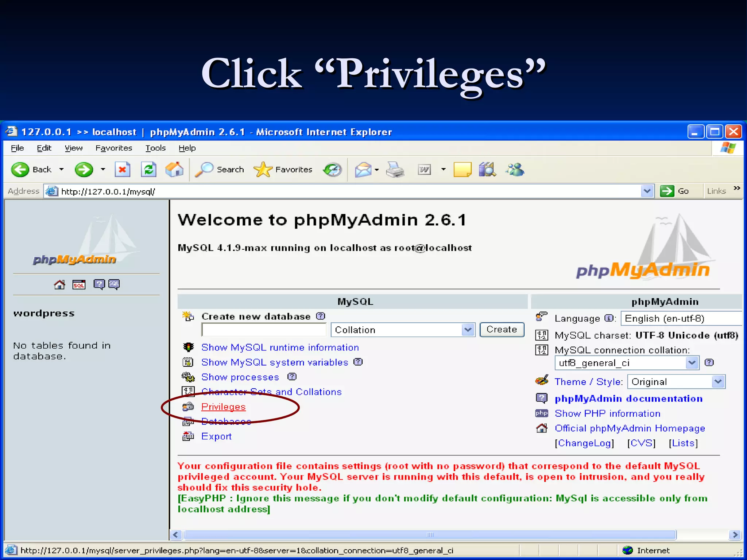The height and width of the screenshot is (560, 747).
Task: Click the Lists link
Action: [684, 443]
